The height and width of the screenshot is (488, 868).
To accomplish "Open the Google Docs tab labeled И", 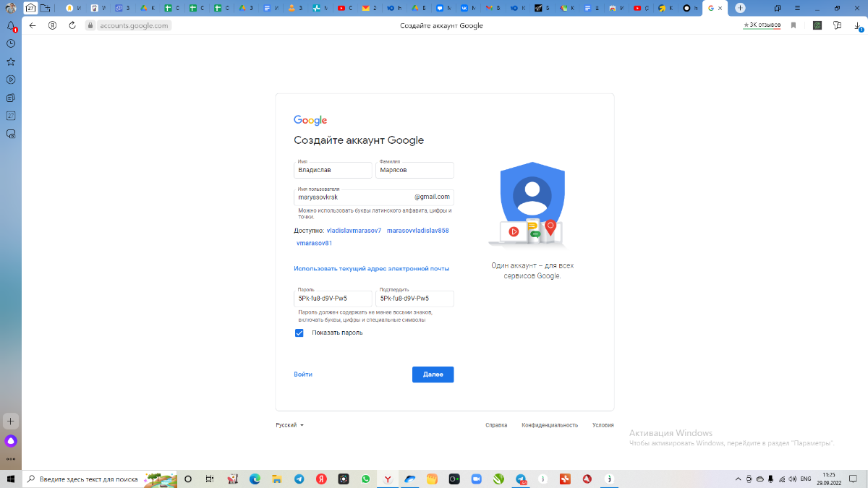I will coord(271,8).
